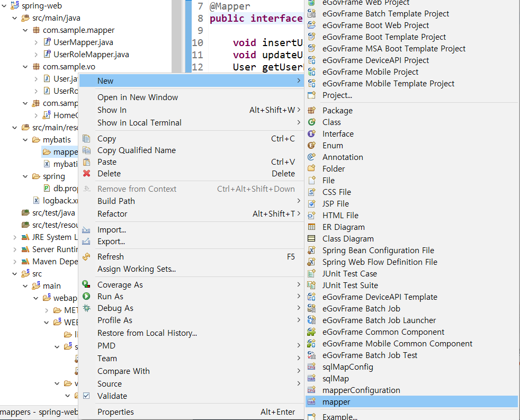This screenshot has width=520, height=420.
Task: Expand UserMapper.java in the tree
Action: coord(36,42)
